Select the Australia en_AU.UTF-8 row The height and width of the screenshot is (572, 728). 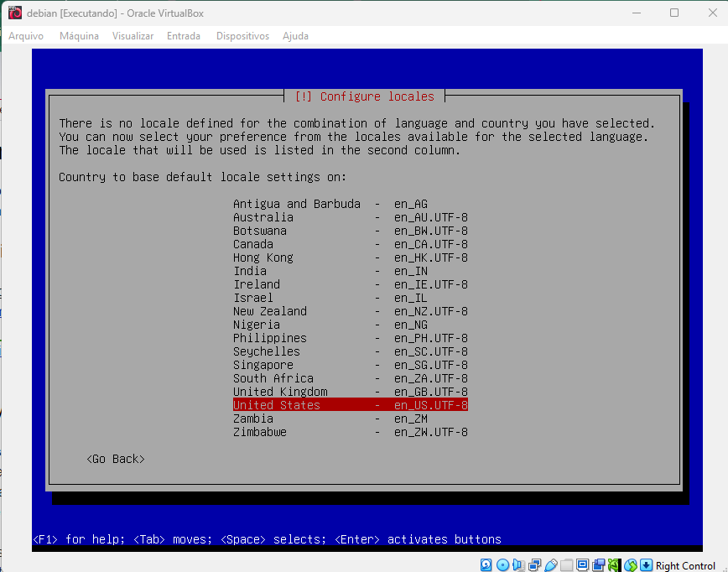pos(350,217)
